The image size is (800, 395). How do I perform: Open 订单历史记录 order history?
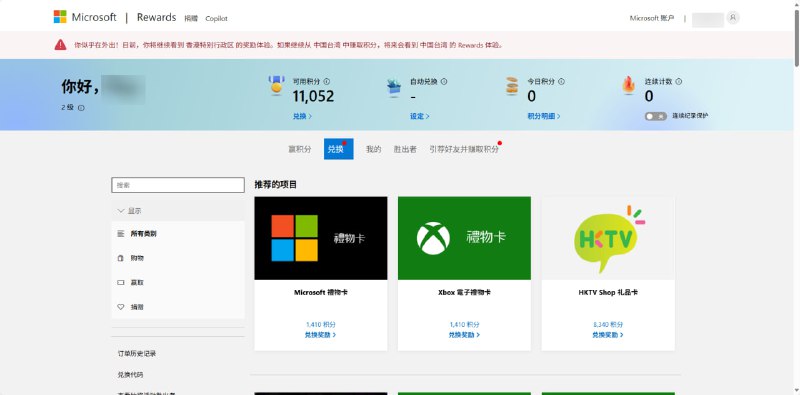coord(137,354)
